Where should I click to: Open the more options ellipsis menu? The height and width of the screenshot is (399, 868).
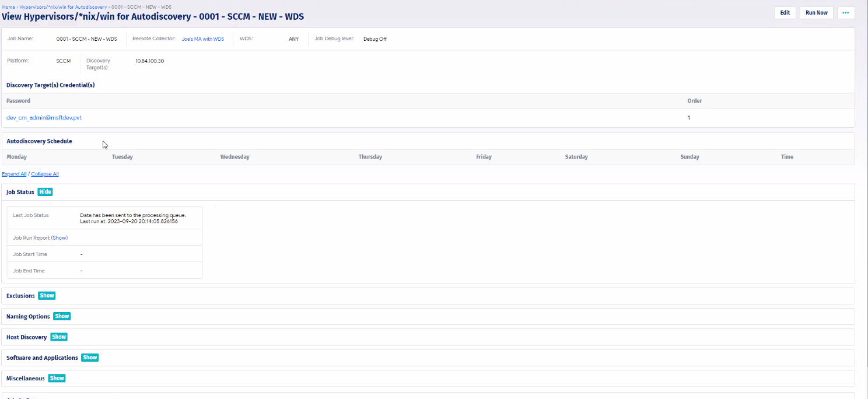845,12
